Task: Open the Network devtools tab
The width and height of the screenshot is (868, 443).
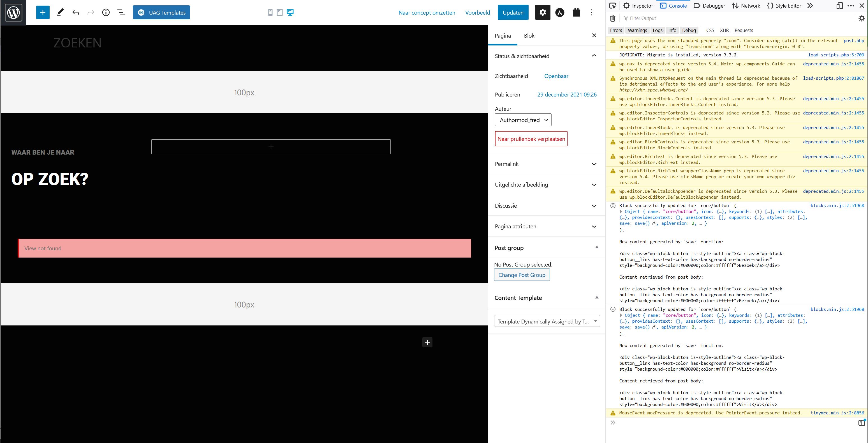Action: [x=746, y=6]
